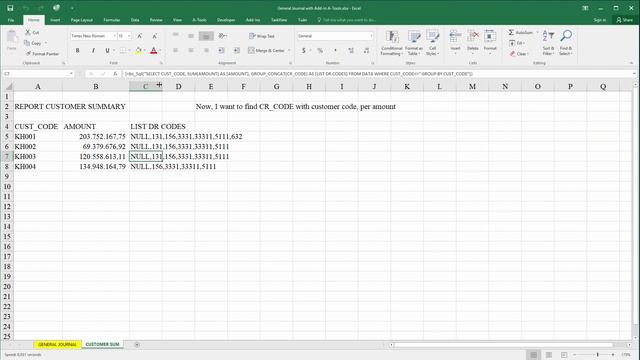This screenshot has width=640, height=360.
Task: Click the Cut scissors icon
Action: pos(32,32)
